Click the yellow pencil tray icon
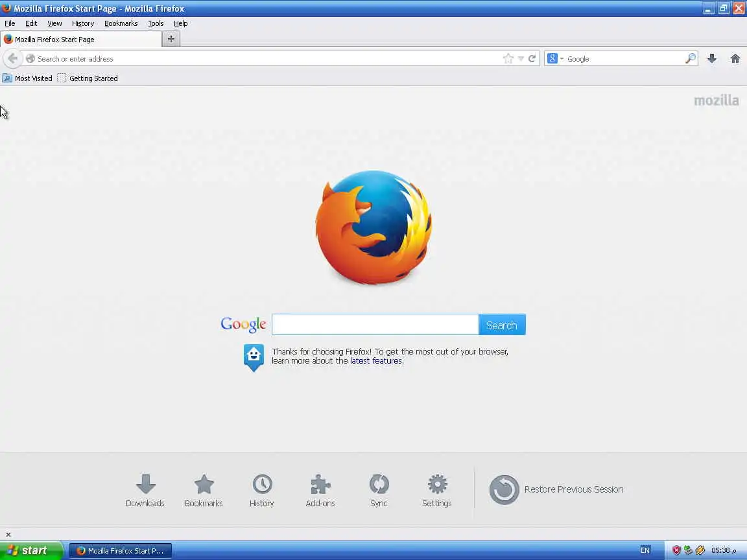This screenshot has width=747, height=560. 700,550
